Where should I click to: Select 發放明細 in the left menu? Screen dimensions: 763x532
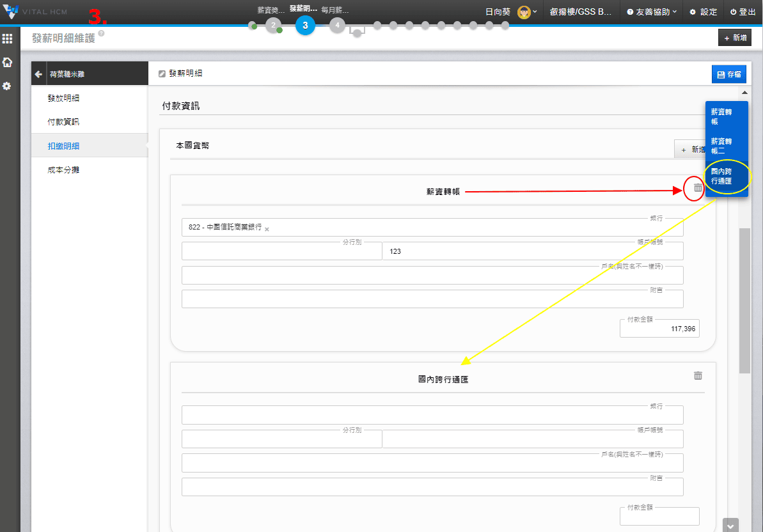[64, 98]
